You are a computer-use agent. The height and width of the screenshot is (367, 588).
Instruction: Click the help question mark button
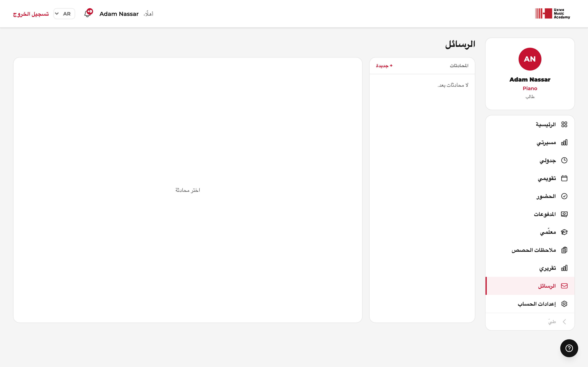point(569,348)
